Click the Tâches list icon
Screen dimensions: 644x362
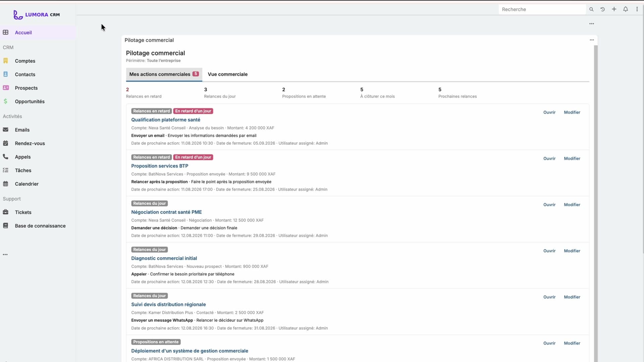tap(6, 170)
